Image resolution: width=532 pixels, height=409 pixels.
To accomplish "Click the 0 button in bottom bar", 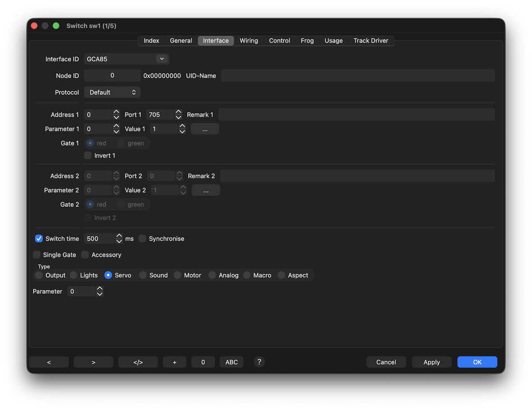I will click(203, 362).
